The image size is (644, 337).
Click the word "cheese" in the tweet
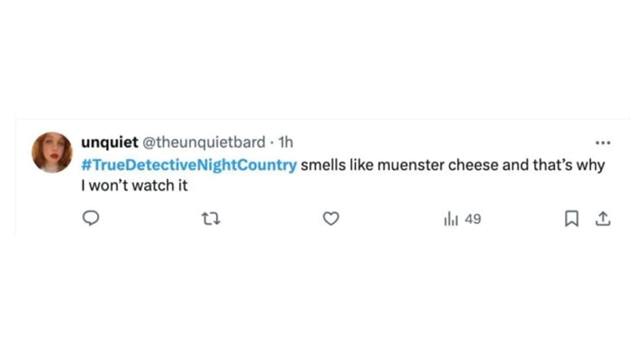(473, 165)
